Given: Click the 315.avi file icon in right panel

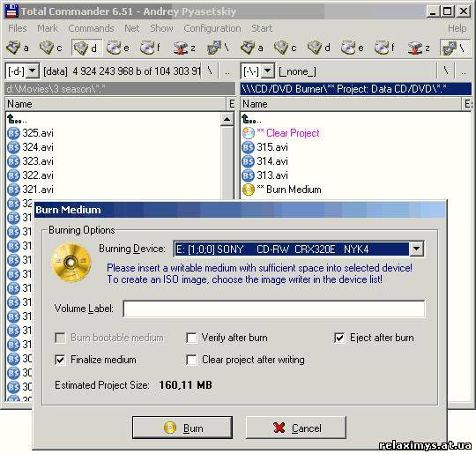Looking at the screenshot, I should click(x=248, y=147).
